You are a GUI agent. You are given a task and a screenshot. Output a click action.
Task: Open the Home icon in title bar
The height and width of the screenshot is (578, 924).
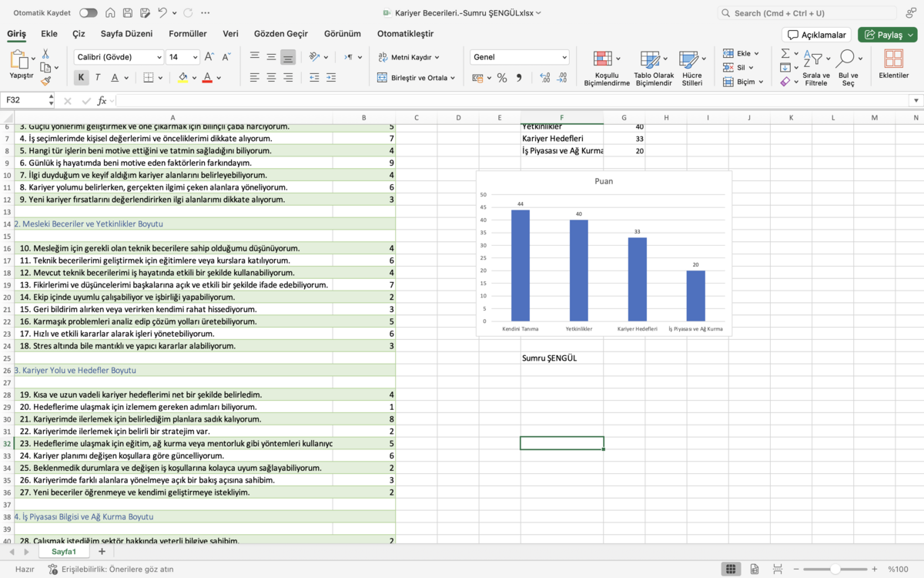[x=111, y=13]
